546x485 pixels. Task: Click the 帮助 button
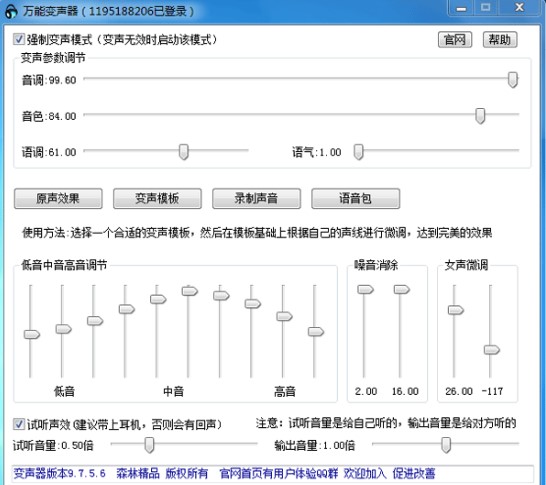[x=500, y=39]
